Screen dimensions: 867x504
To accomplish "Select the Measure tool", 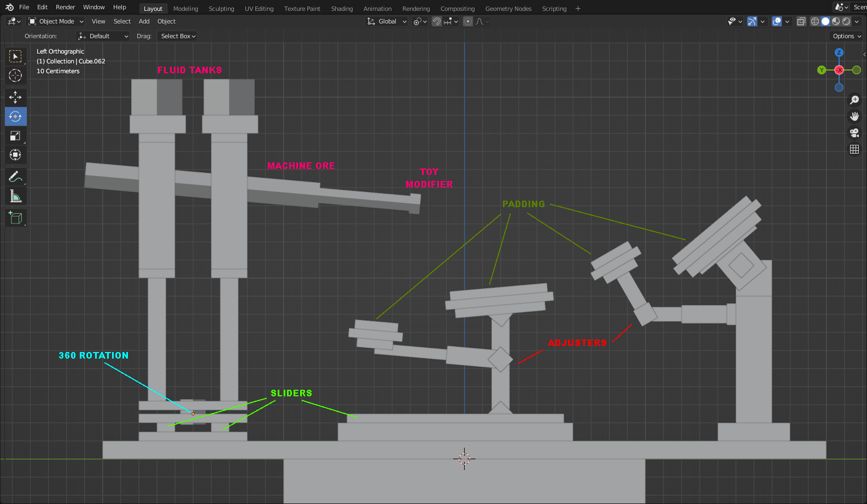I will (x=15, y=196).
